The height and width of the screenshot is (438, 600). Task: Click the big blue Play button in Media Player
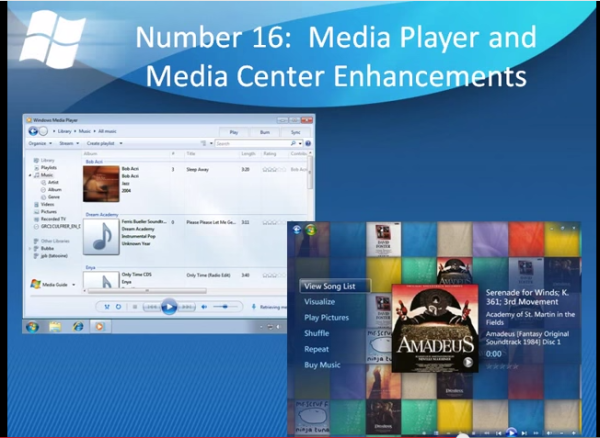[169, 307]
